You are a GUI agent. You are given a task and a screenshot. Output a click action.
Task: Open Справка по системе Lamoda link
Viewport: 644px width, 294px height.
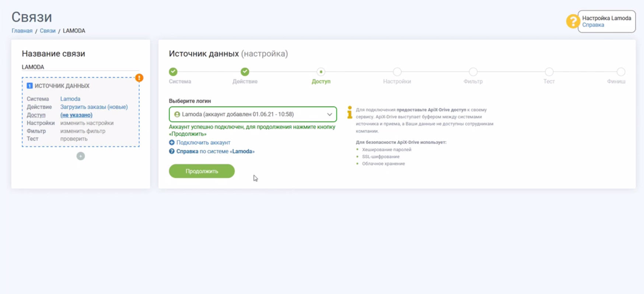pyautogui.click(x=216, y=151)
